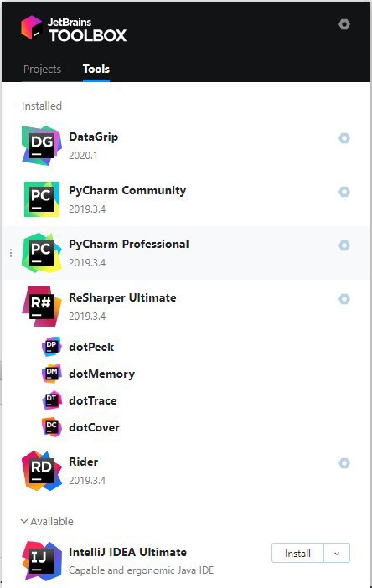Open PyCharm Professional settings gear
This screenshot has height=588, width=372.
coord(344,245)
